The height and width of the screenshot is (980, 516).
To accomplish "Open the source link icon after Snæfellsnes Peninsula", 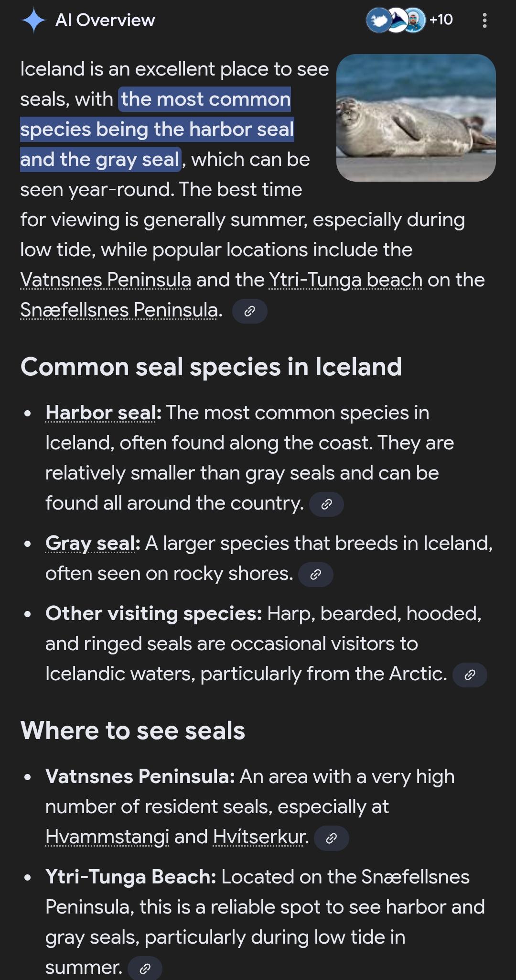I will [x=249, y=311].
